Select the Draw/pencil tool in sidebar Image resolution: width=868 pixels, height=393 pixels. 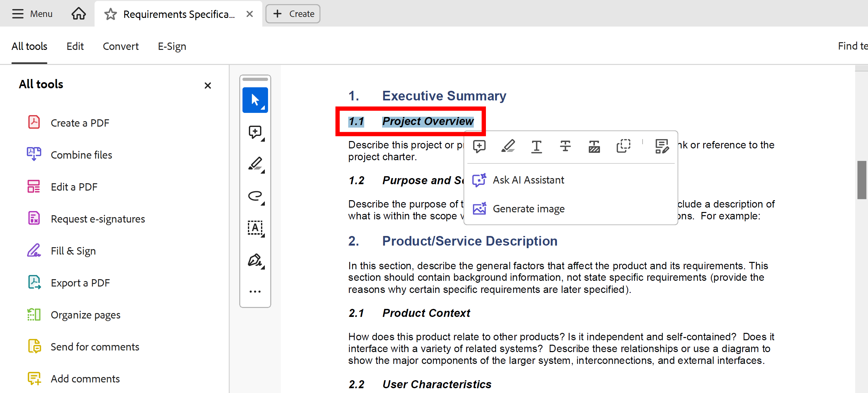click(255, 163)
